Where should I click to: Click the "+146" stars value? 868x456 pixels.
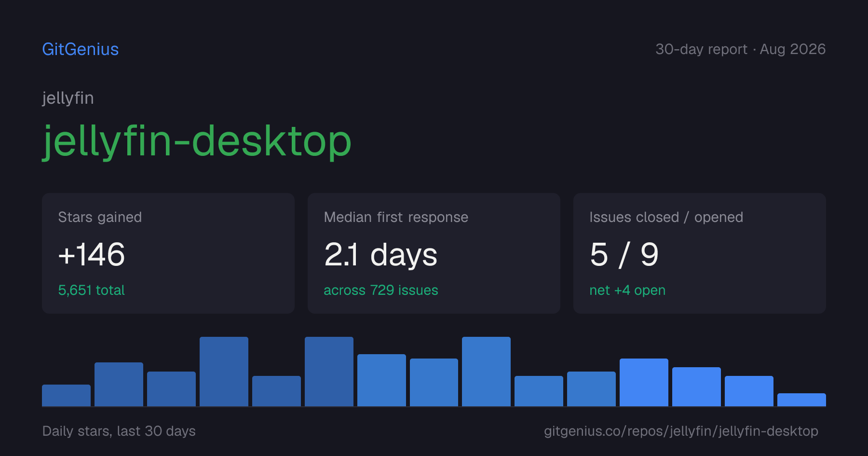click(x=92, y=254)
